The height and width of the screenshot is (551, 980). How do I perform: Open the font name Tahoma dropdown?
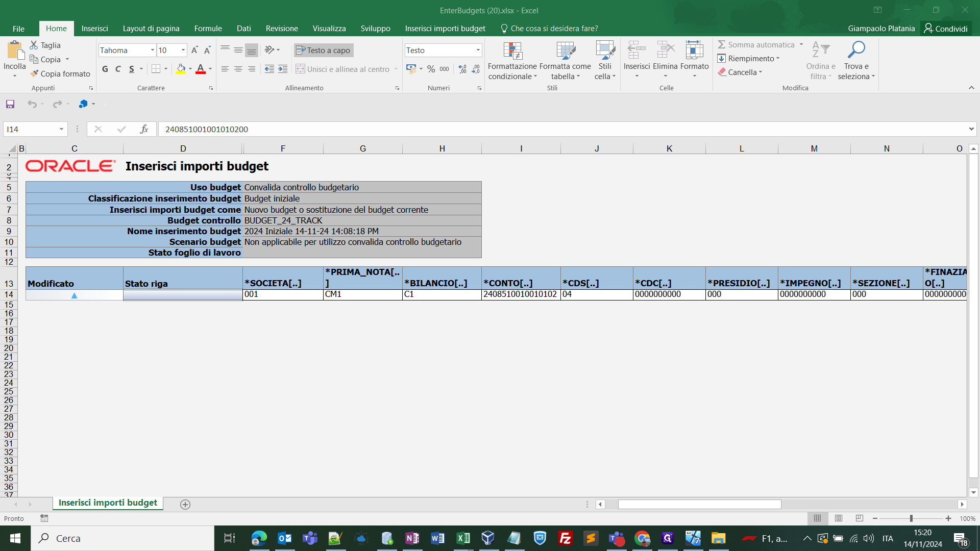click(152, 50)
